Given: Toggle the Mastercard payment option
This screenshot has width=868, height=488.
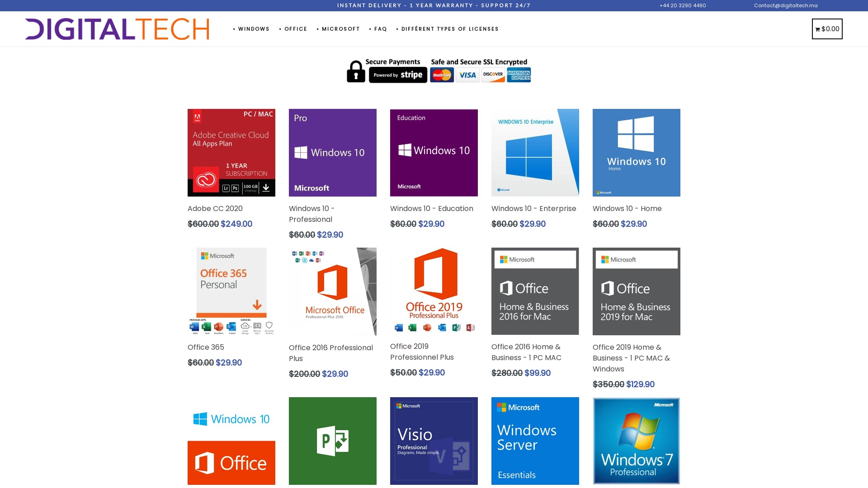Looking at the screenshot, I should point(442,74).
